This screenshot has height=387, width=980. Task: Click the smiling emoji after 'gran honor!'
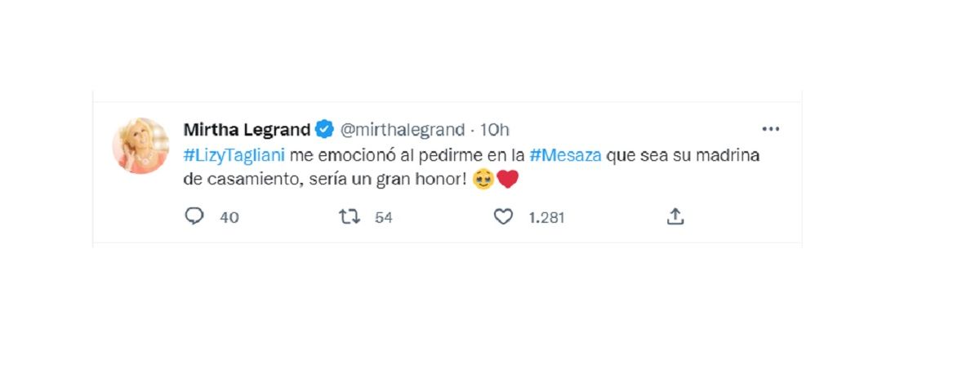(483, 180)
